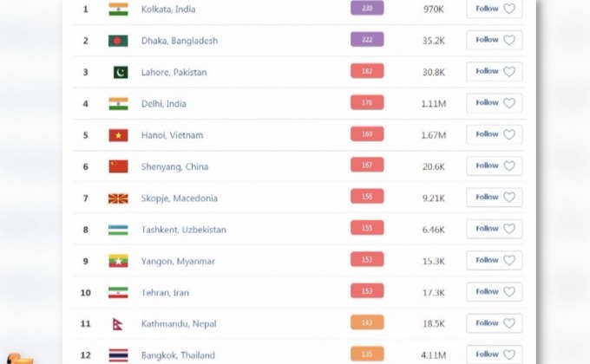Follow Kolkata, India
This screenshot has height=364, width=590.
(x=494, y=9)
